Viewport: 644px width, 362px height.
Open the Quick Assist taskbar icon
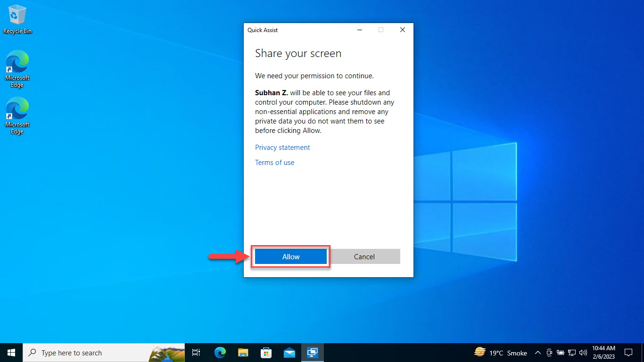click(313, 352)
